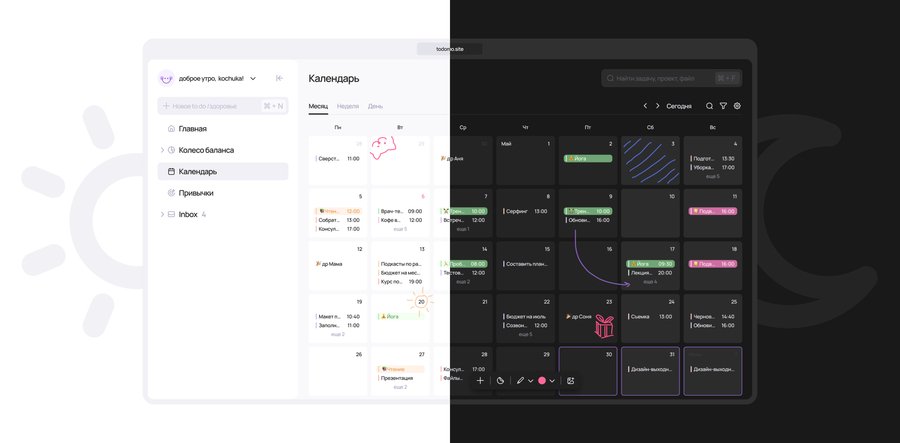Select the sticker icon in the drawing toolbar
900x443 pixels.
tap(501, 380)
